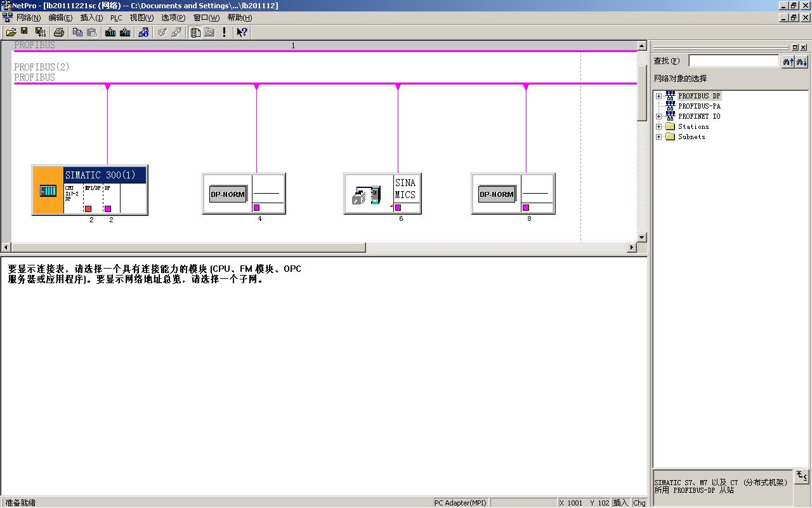Click the Upload from PLC icon
Viewport: 812px width, 508px height.
coord(125,32)
